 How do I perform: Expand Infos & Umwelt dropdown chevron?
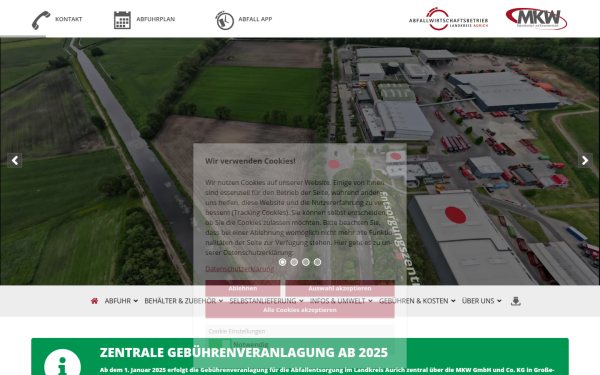pos(370,301)
